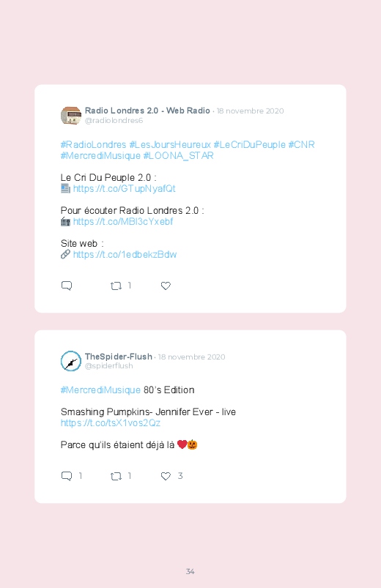
Task: Open the #RadioLondres hashtag
Action: (x=94, y=144)
